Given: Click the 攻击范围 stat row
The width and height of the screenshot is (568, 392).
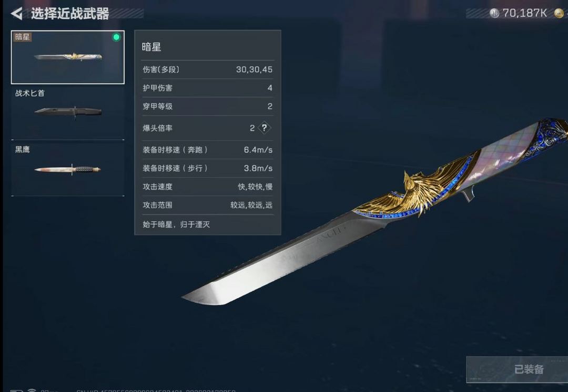Looking at the screenshot, I should coord(208,205).
